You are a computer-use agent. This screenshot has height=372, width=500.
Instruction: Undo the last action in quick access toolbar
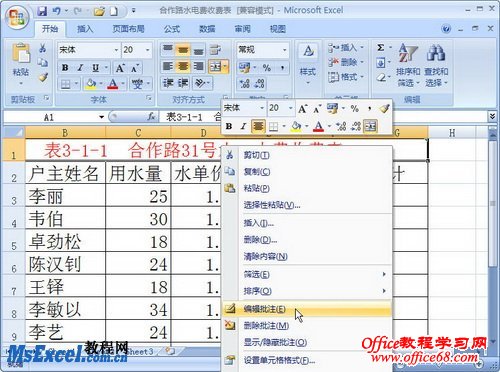pyautogui.click(x=56, y=12)
